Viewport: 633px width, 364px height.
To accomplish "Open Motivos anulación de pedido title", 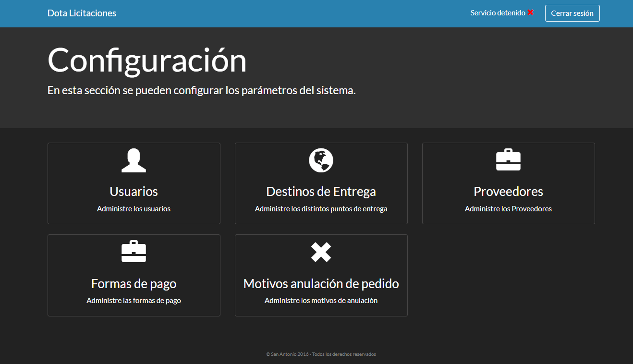I will (x=321, y=283).
